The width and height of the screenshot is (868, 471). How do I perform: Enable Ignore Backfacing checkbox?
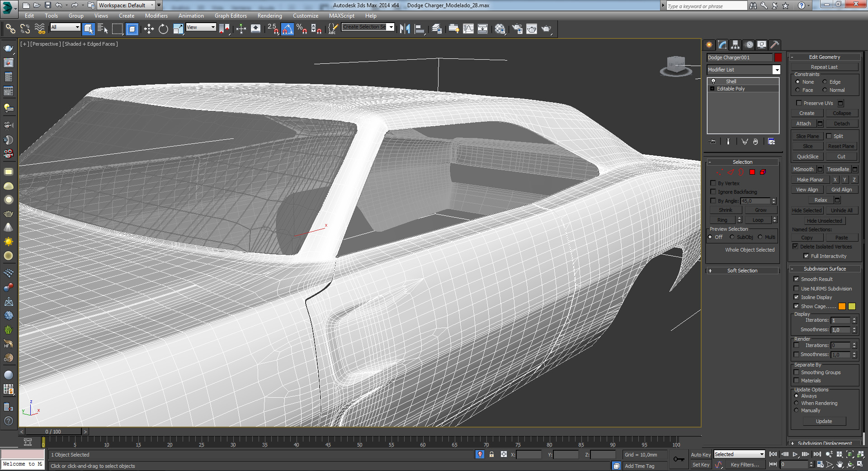713,192
